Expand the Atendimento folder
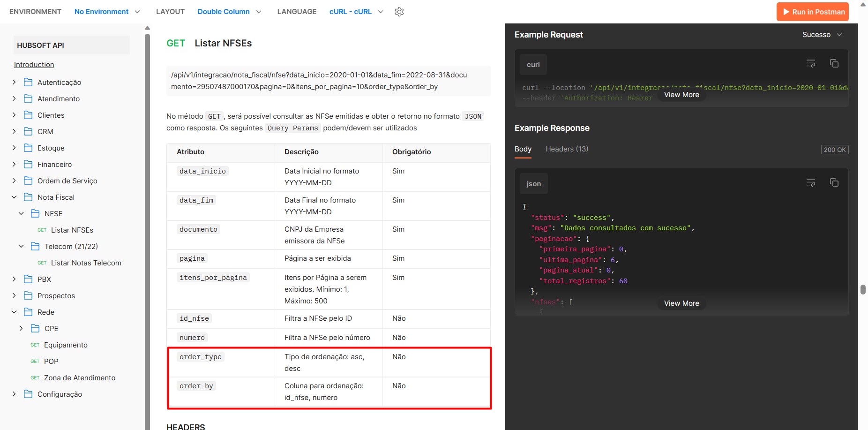The width and height of the screenshot is (868, 430). tap(14, 98)
